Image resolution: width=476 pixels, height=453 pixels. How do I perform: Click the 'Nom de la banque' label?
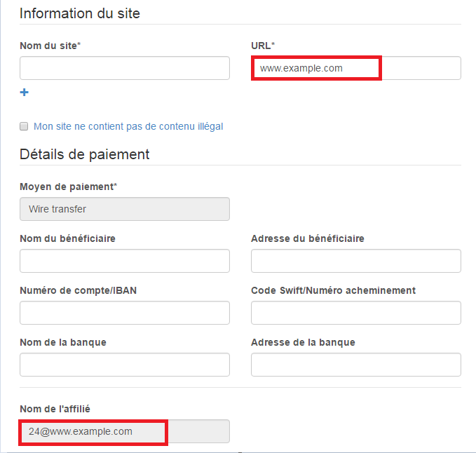(63, 342)
